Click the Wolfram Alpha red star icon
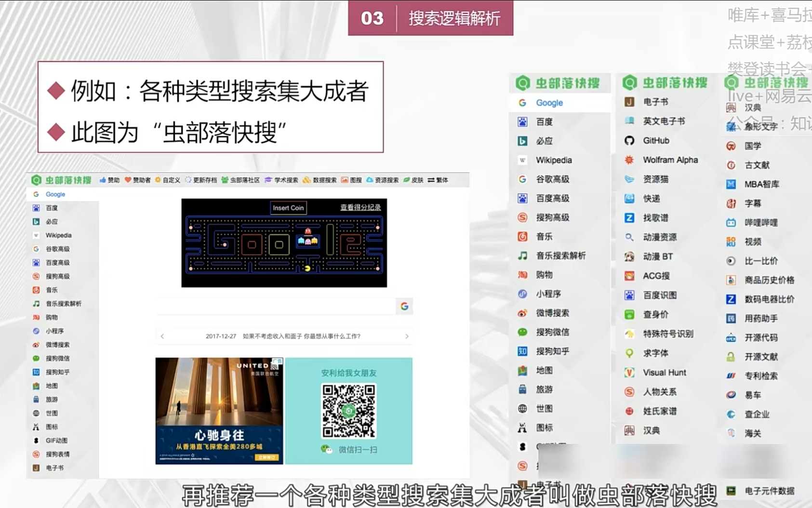The width and height of the screenshot is (812, 508). click(x=629, y=160)
